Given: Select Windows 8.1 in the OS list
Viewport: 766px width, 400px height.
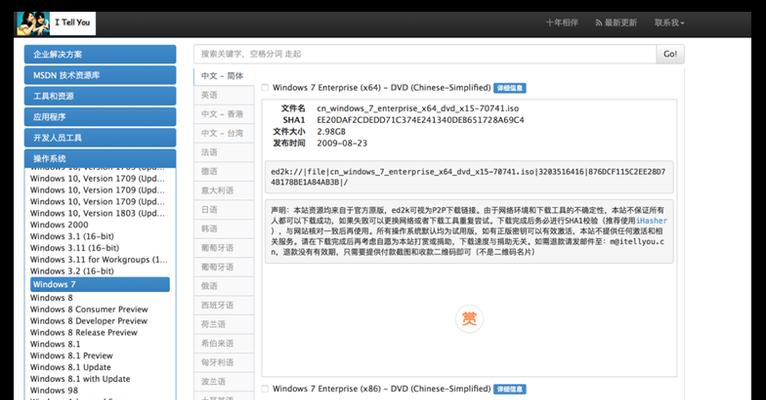Looking at the screenshot, I should [55, 344].
